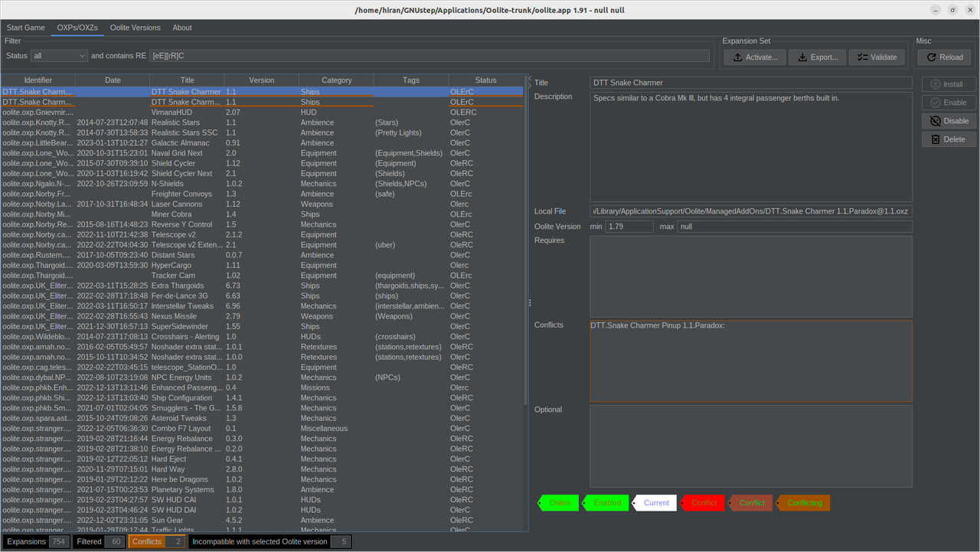Select the Crosshairs - Alerting row
This screenshot has width=980, height=552.
(262, 337)
